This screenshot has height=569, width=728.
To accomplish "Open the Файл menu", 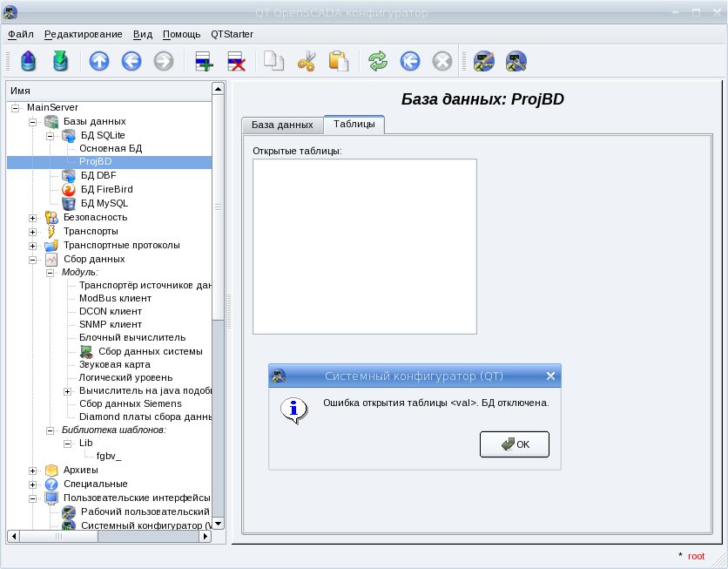I will (20, 34).
